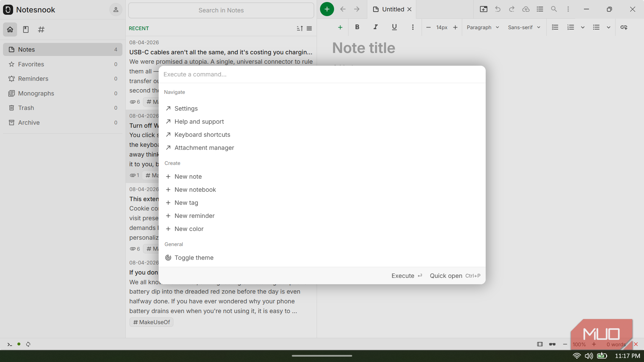Run the New note command
This screenshot has width=644, height=362.
[322, 177]
